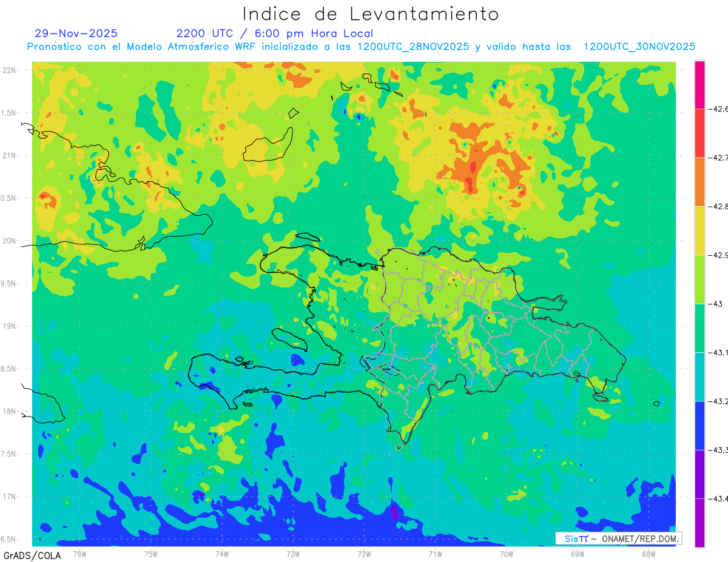
Task: Click the -43 colorbar value
Action: [716, 304]
